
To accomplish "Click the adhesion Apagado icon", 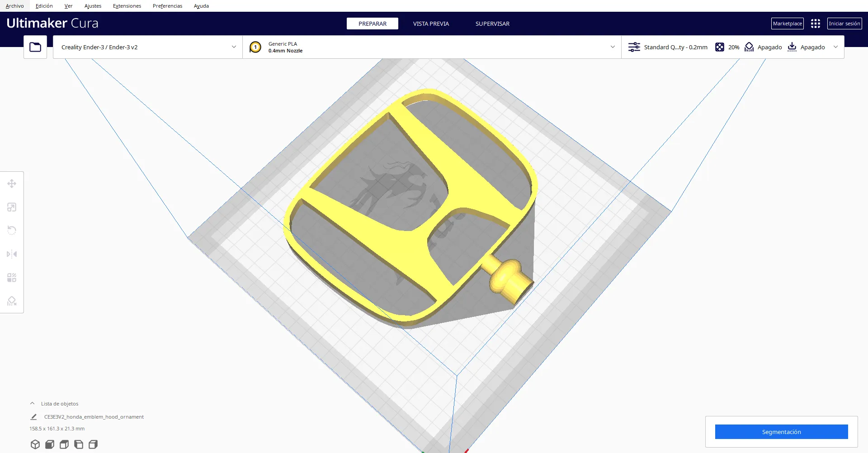I will (792, 47).
